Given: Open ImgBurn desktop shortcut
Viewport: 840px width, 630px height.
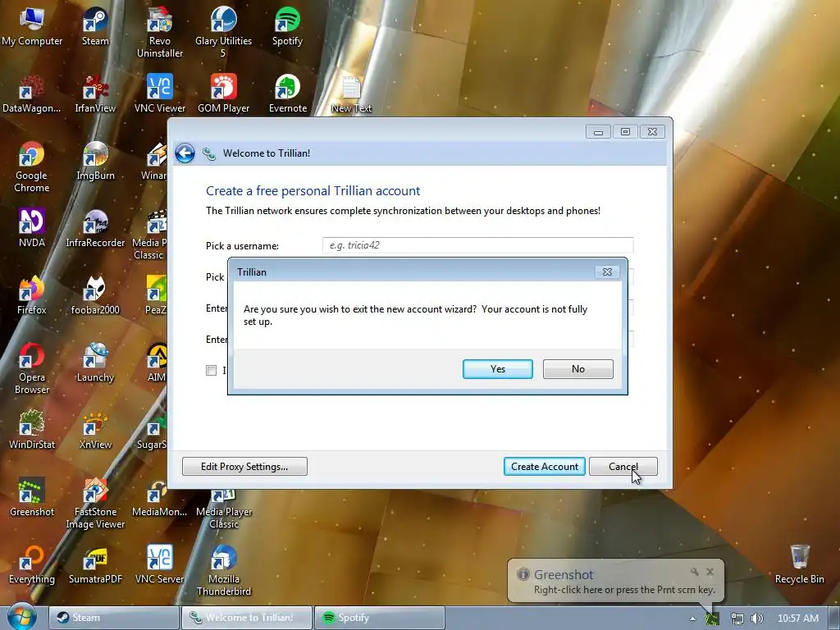Looking at the screenshot, I should 95,162.
